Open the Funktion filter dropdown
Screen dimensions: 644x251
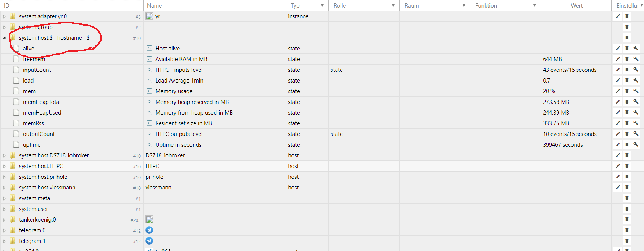534,6
